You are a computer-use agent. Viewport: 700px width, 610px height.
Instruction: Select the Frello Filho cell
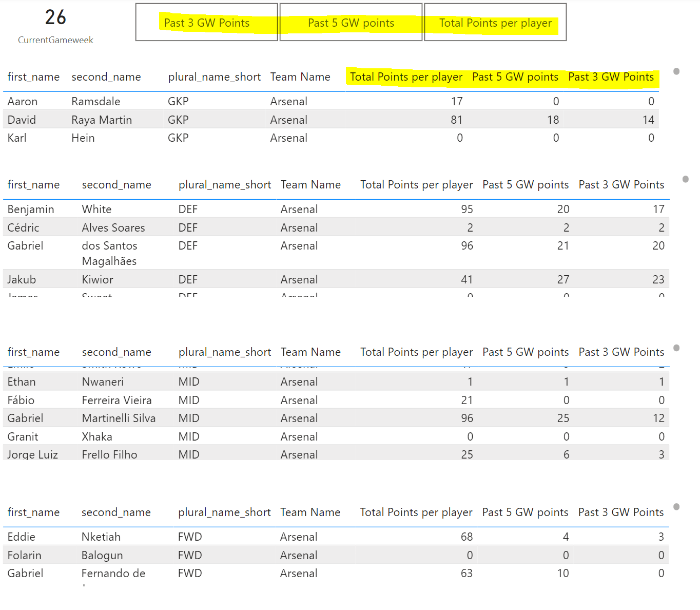coord(109,455)
